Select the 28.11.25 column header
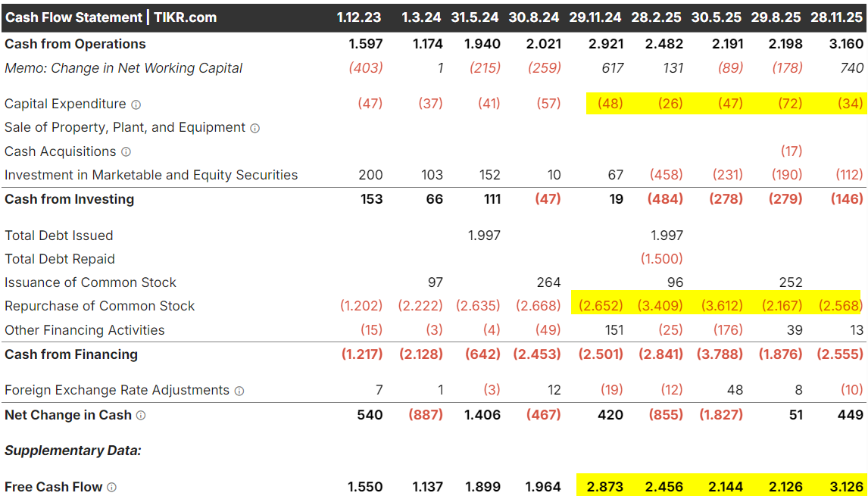The image size is (868, 496). (837, 17)
